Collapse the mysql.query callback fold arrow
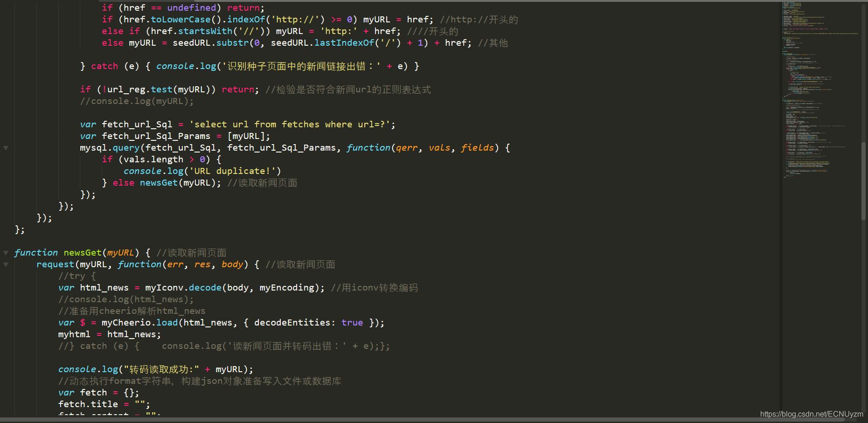 (x=6, y=148)
